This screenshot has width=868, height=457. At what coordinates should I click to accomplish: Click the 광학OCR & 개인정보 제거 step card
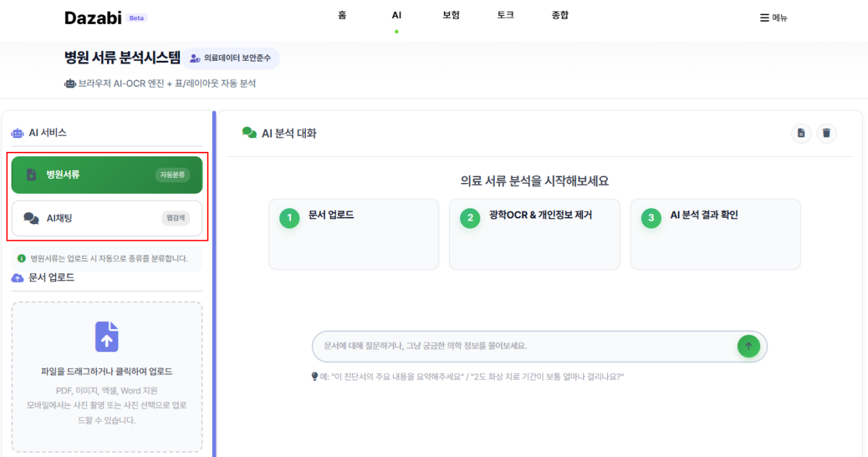[x=535, y=234]
